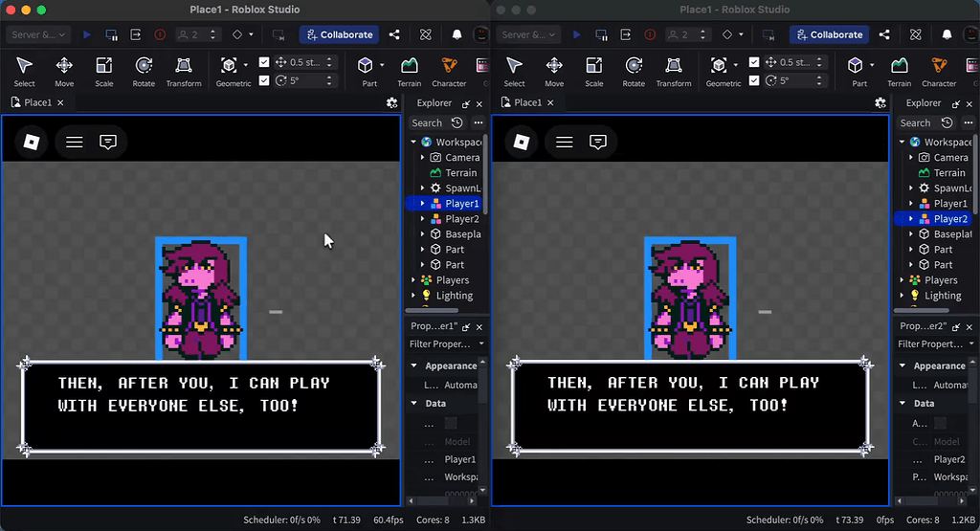The width and height of the screenshot is (980, 531).
Task: Open the hamburger menu in right viewport
Action: pyautogui.click(x=565, y=143)
